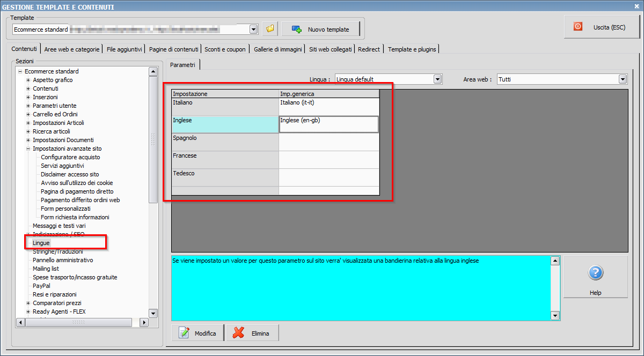This screenshot has height=356, width=644.
Task: Expand the Parametri utente node
Action: click(28, 106)
